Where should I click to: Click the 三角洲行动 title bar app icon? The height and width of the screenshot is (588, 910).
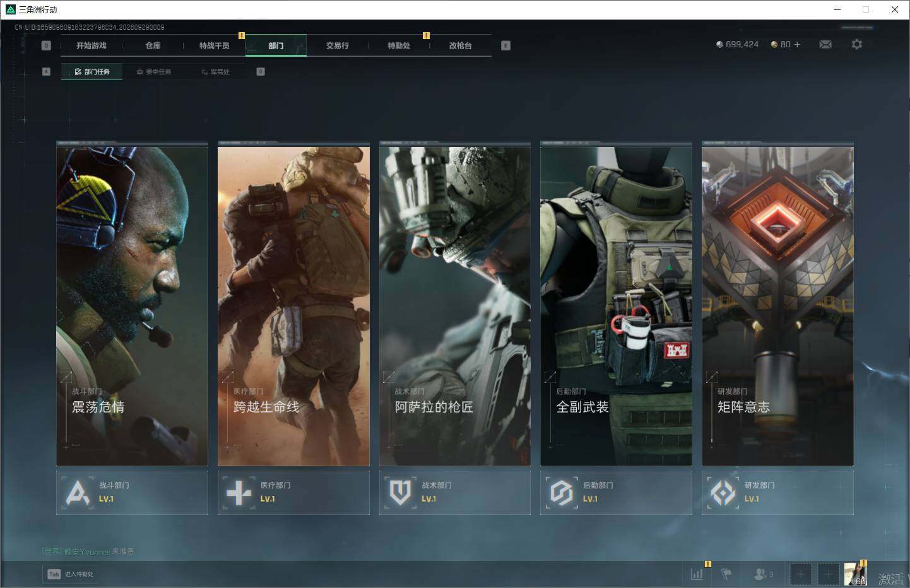[10, 9]
